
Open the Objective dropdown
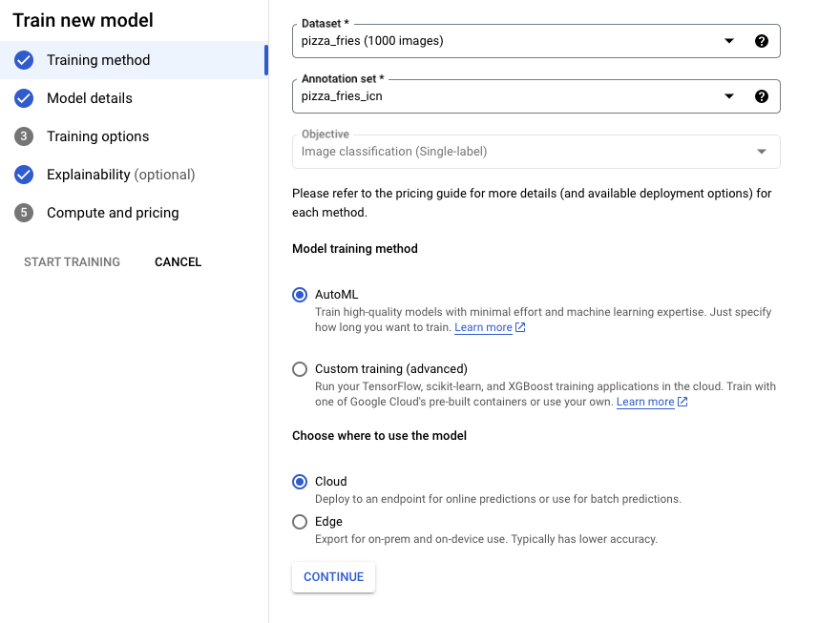coord(536,152)
